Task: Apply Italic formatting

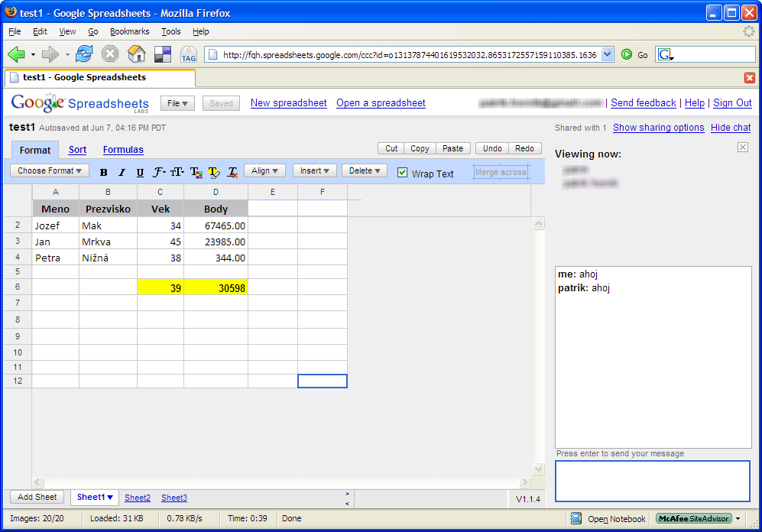Action: pos(122,172)
